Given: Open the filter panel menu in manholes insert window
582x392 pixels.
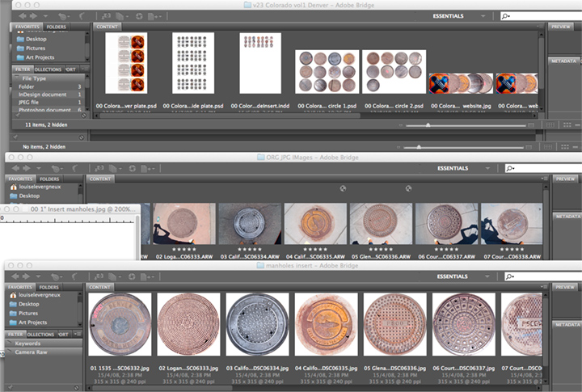Looking at the screenshot, I should click(x=77, y=334).
